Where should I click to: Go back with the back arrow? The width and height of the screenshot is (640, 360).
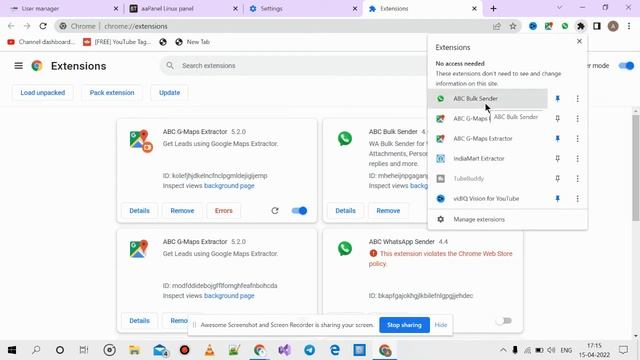pos(11,26)
